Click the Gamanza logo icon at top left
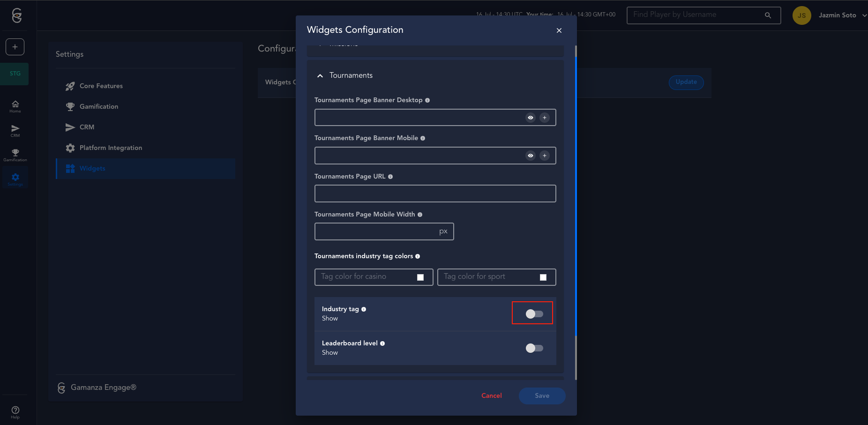The width and height of the screenshot is (868, 425). [x=17, y=15]
